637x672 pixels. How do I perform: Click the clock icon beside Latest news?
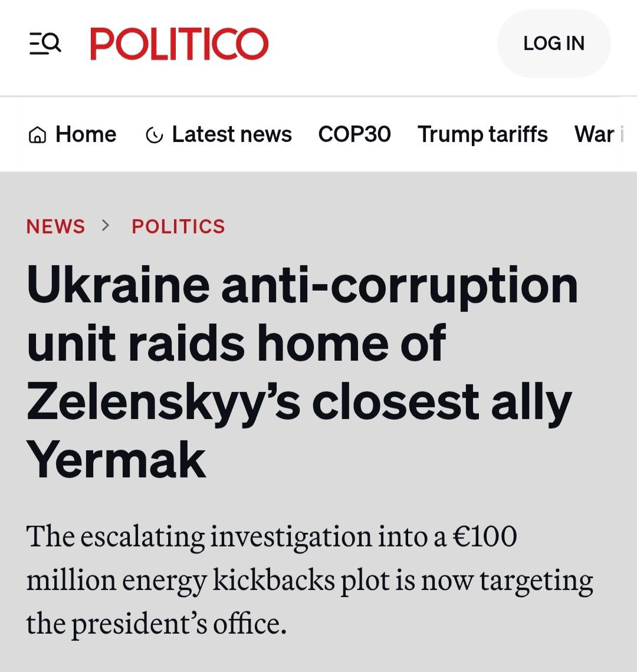coord(154,136)
